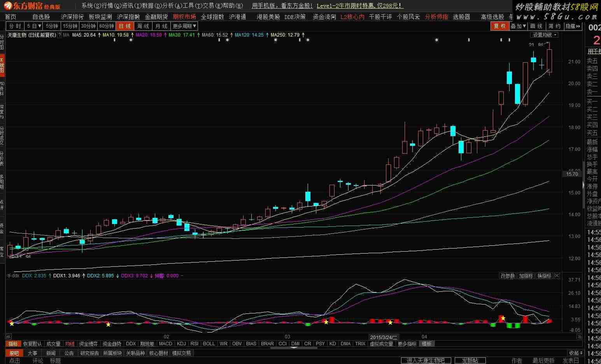The image size is (601, 364).
Task: Open the 资金流向 tab
Action: coord(324,17)
